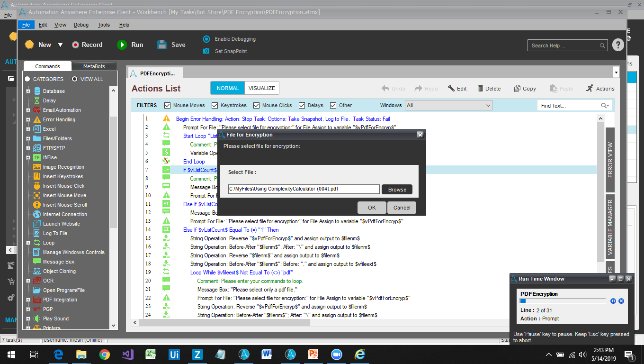Open the Windows filter dropdown showing All
644x364 pixels.
(448, 105)
